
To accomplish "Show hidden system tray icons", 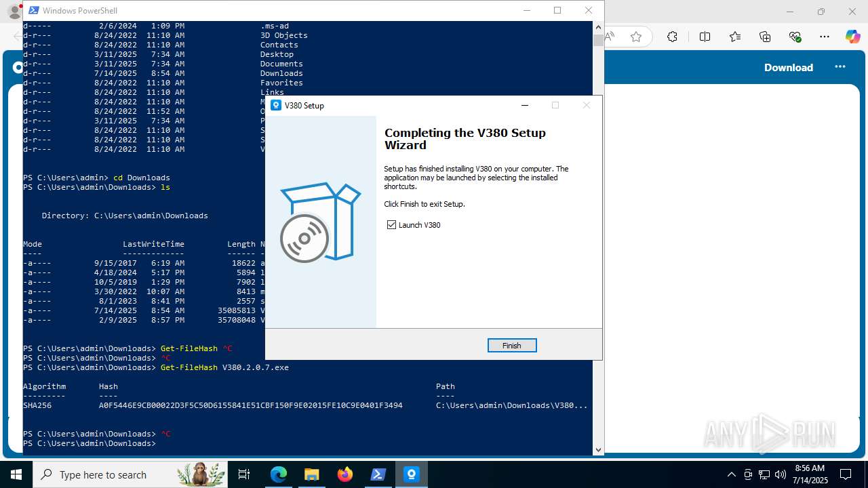I will point(731,474).
